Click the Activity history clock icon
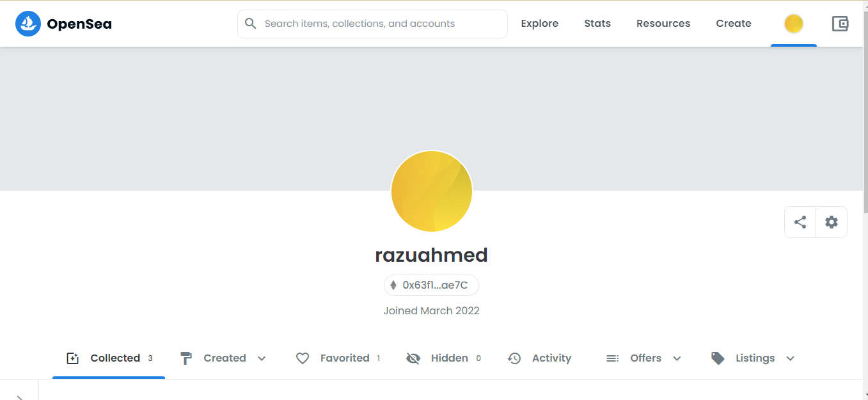The height and width of the screenshot is (400, 868). point(514,358)
